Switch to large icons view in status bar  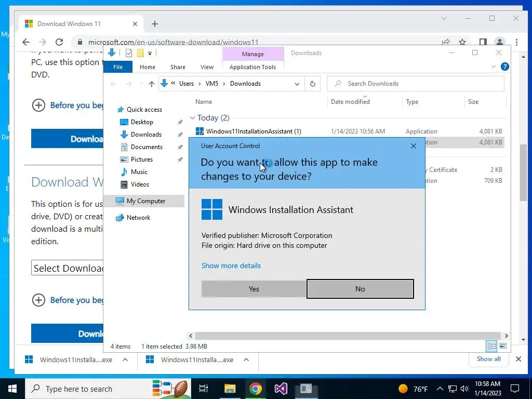click(x=503, y=346)
